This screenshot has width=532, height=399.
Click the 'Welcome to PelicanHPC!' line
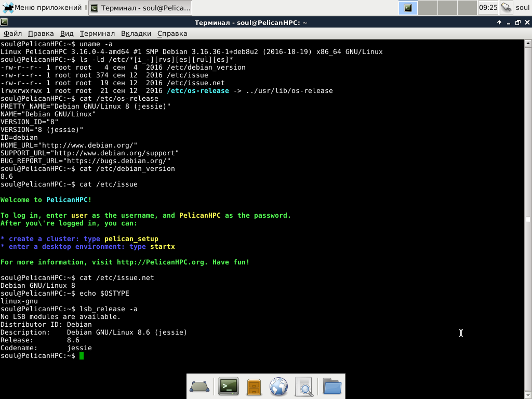[x=46, y=199]
